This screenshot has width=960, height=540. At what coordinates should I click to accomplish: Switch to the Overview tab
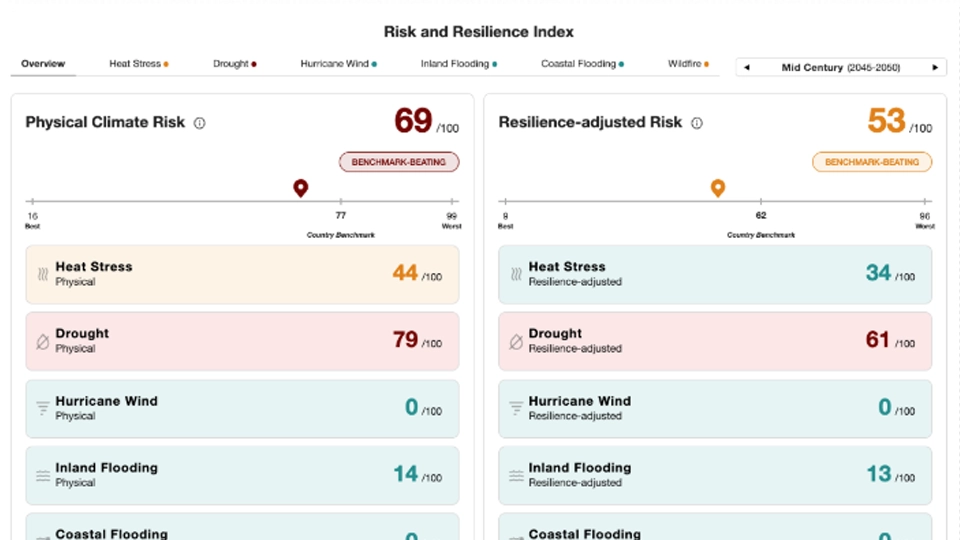click(43, 64)
